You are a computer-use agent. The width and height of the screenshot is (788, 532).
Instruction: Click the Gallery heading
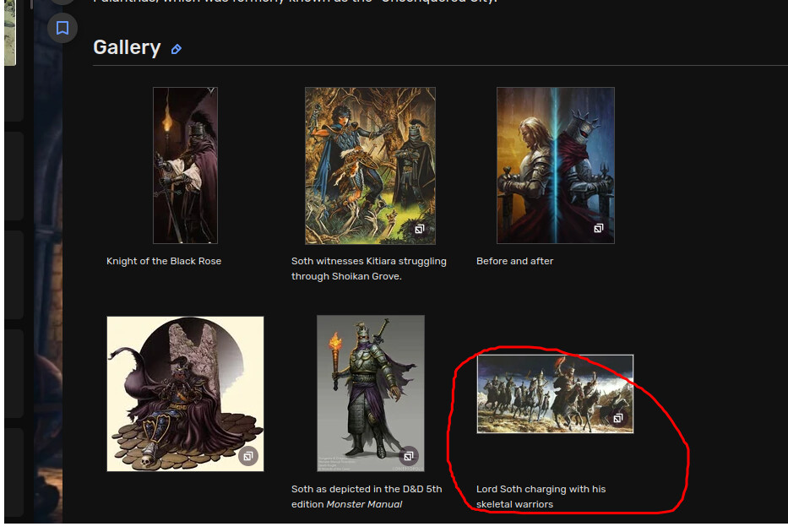coord(127,47)
